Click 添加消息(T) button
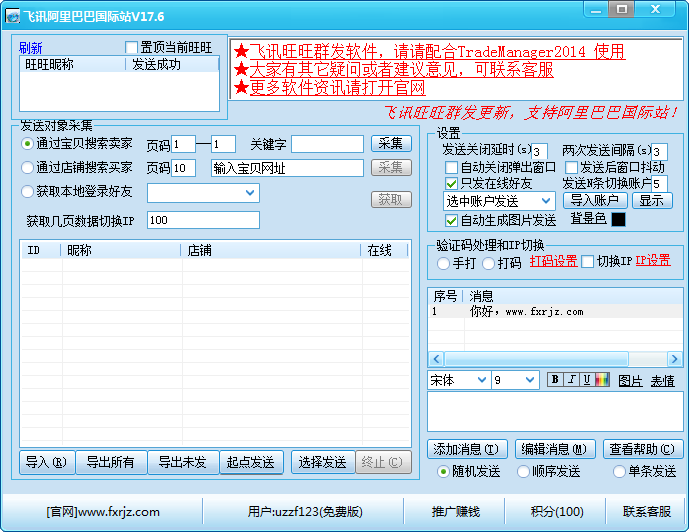Screen dimensions: 689x532 (467, 449)
